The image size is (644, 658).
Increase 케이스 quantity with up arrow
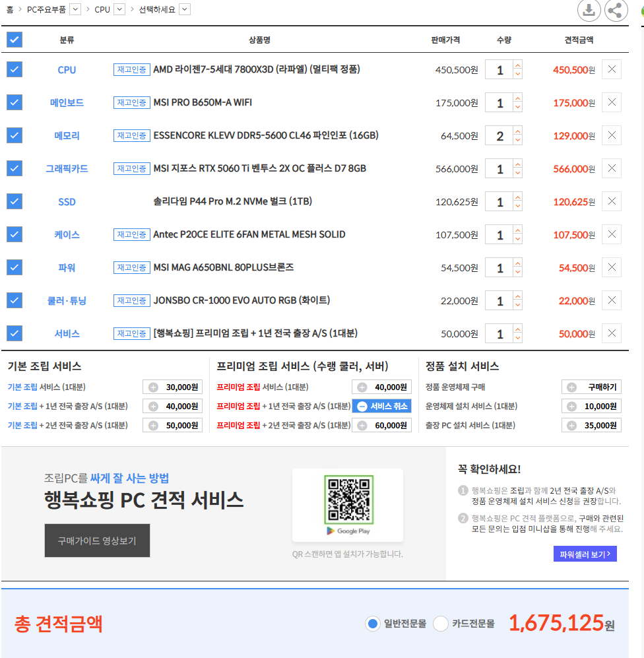pyautogui.click(x=518, y=230)
